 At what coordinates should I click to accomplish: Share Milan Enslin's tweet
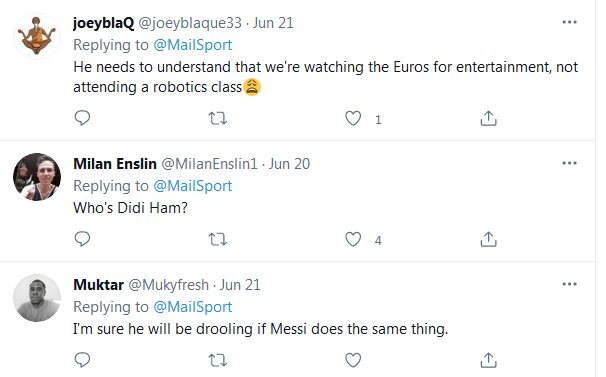point(488,239)
